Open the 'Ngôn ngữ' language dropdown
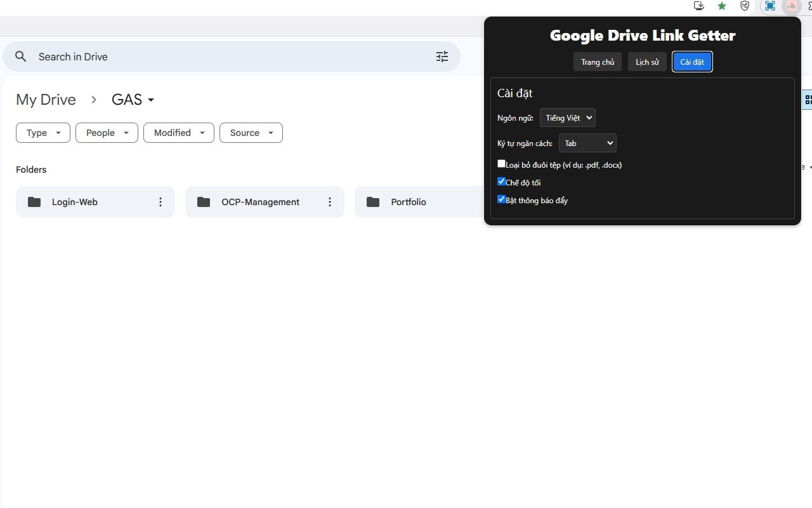Image resolution: width=812 pixels, height=508 pixels. tap(568, 117)
